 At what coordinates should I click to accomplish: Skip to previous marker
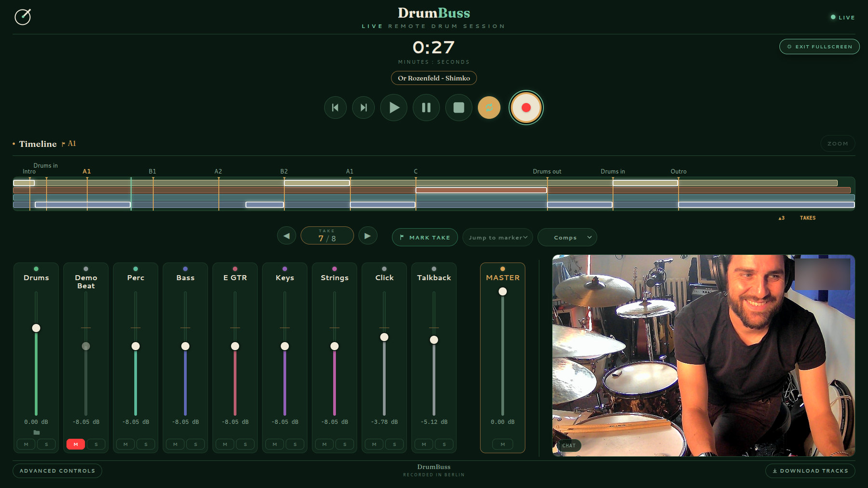point(335,107)
